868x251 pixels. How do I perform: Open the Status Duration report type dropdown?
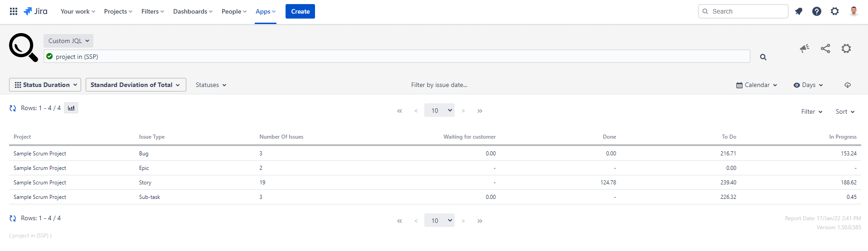click(x=45, y=85)
